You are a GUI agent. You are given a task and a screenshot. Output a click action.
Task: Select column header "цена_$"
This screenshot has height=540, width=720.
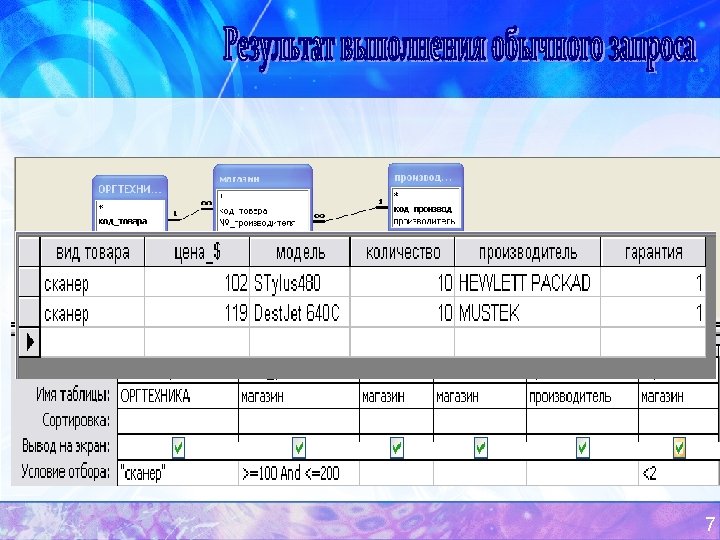(197, 252)
